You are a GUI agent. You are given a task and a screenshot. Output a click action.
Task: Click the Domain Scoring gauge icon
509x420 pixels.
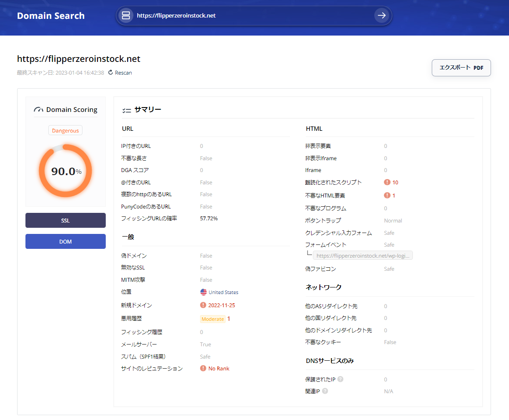[38, 110]
